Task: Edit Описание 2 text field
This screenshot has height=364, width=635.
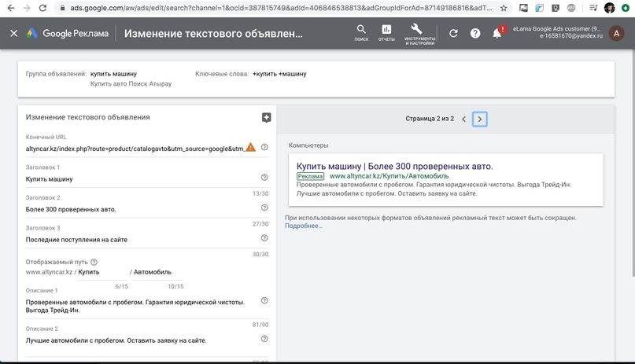Action: pyautogui.click(x=142, y=340)
